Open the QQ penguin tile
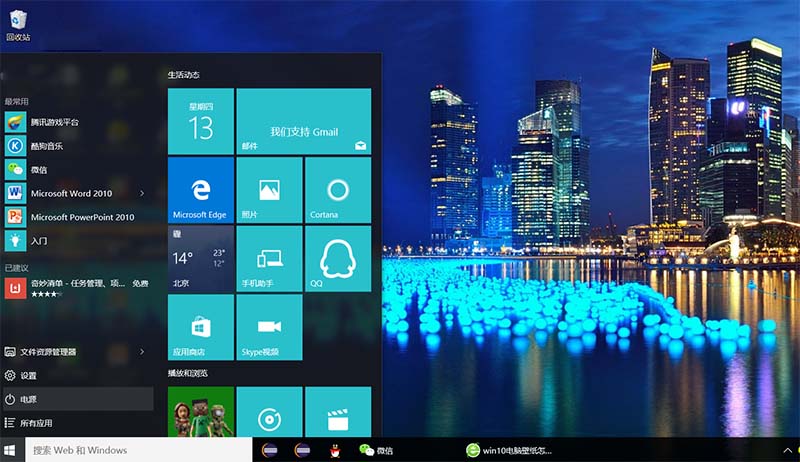800x462 pixels. pos(338,258)
